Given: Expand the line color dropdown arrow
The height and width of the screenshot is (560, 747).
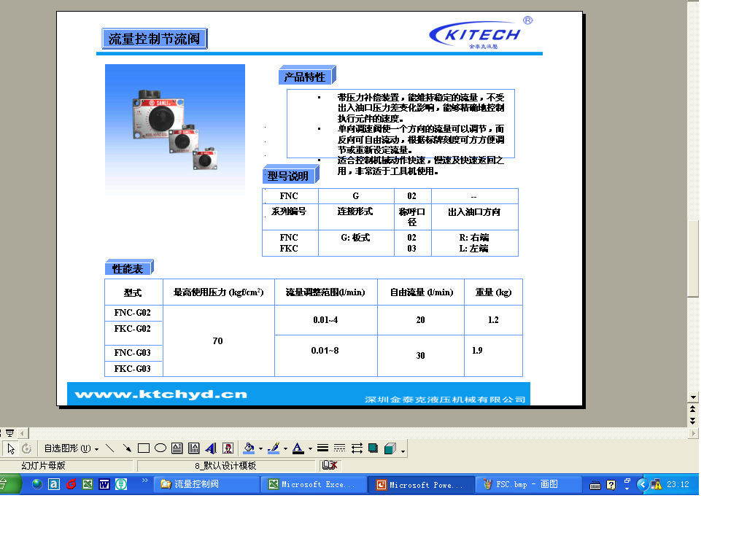Looking at the screenshot, I should tap(285, 449).
